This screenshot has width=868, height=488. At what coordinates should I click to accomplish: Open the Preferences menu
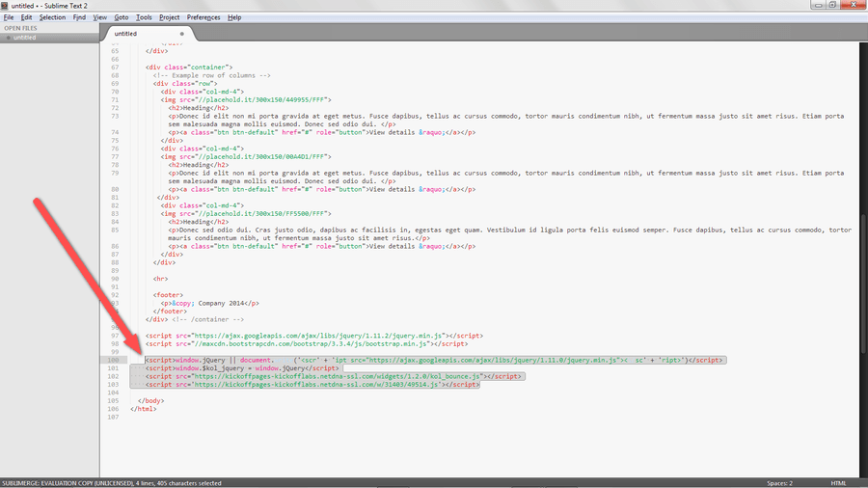click(203, 17)
